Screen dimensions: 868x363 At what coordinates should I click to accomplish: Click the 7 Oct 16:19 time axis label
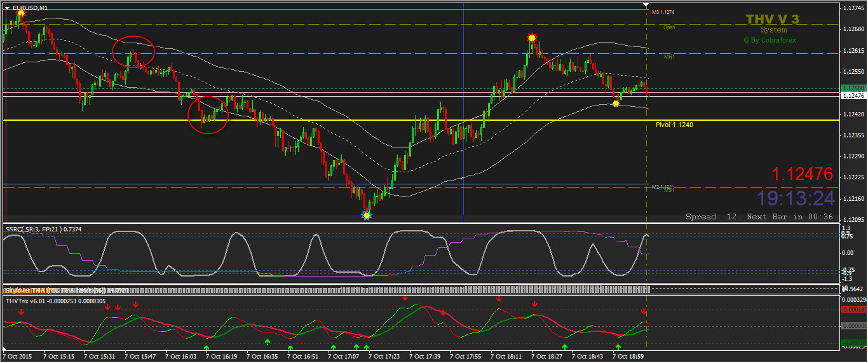pyautogui.click(x=221, y=357)
